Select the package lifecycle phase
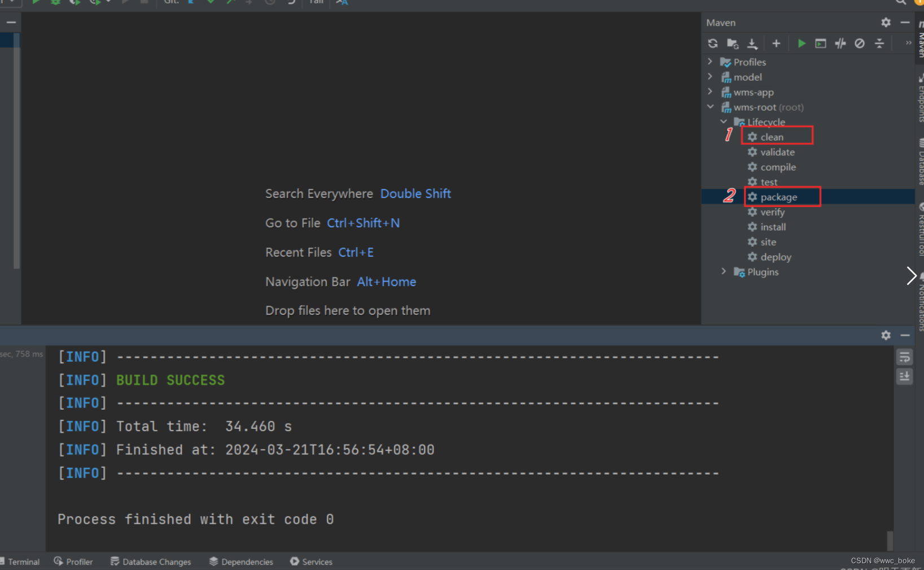Viewport: 924px width, 570px height. (808, 197)
